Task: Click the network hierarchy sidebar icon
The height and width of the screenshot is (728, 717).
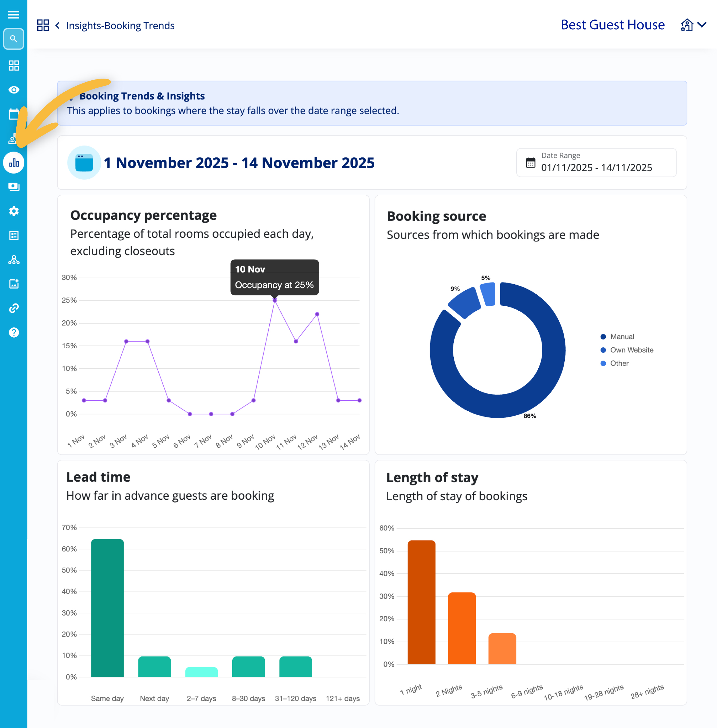Action: pyautogui.click(x=14, y=260)
